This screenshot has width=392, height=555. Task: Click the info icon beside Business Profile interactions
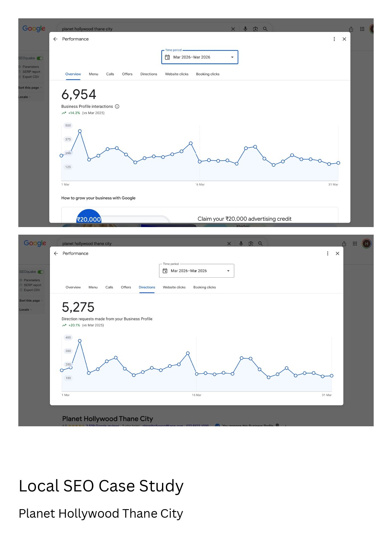(117, 106)
